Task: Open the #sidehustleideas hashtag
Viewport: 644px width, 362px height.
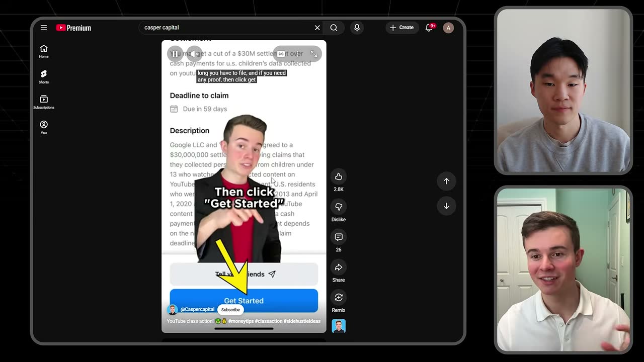Action: 302,321
